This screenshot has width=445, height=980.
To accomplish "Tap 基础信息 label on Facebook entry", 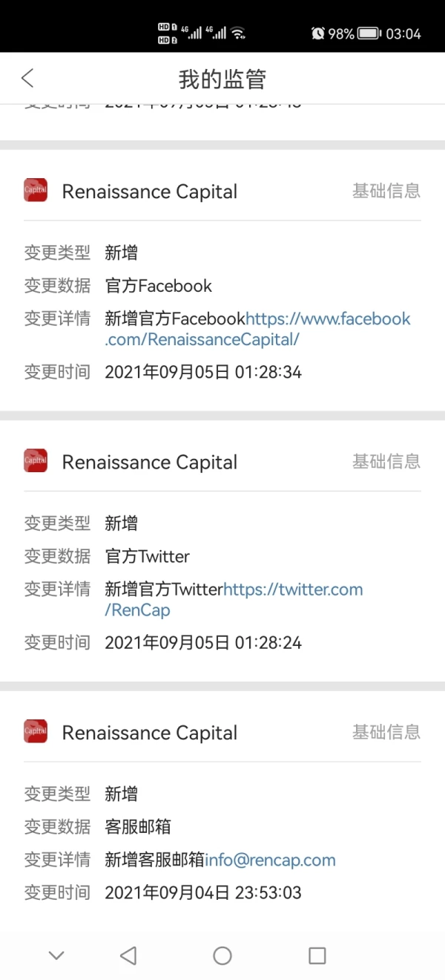I will pyautogui.click(x=386, y=191).
